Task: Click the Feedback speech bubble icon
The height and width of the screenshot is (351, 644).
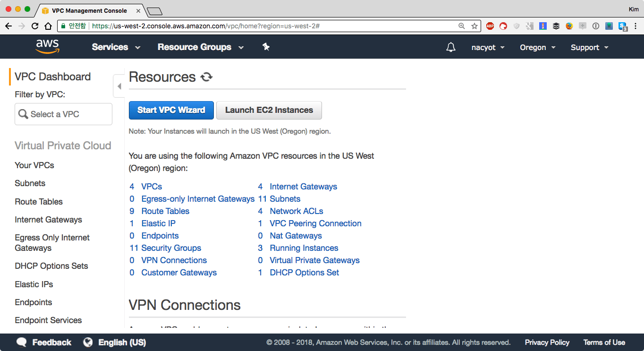Action: 21,342
